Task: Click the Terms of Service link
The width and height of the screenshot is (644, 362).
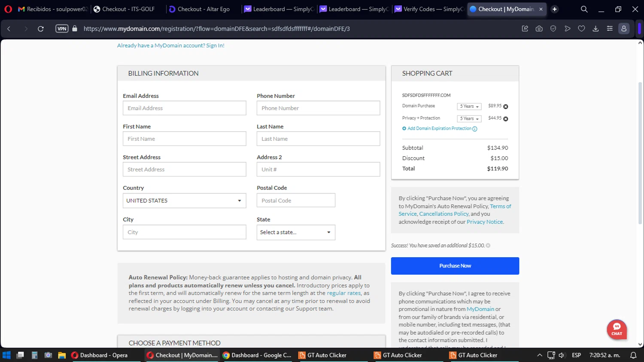Action: point(501,206)
